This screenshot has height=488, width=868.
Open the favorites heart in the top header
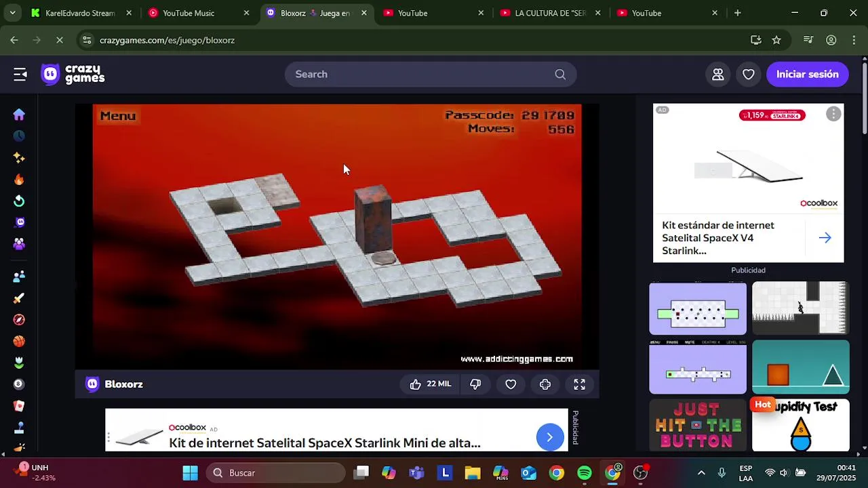(x=749, y=75)
